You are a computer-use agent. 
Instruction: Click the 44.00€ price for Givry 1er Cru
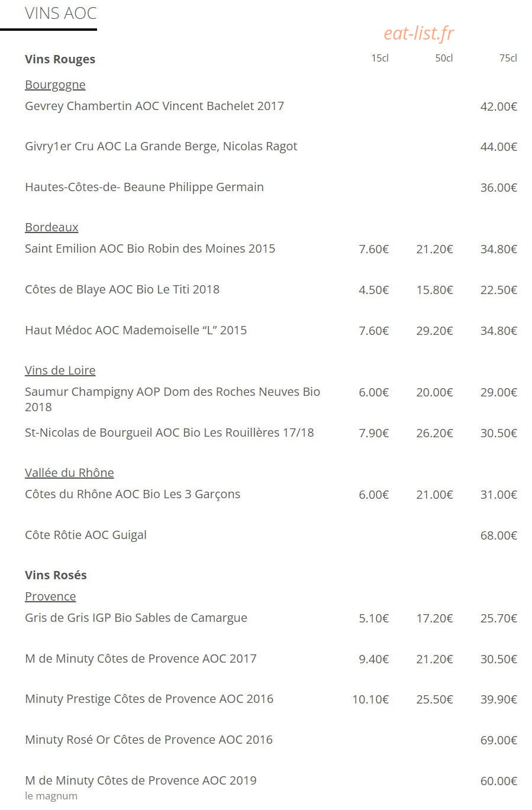click(x=499, y=147)
